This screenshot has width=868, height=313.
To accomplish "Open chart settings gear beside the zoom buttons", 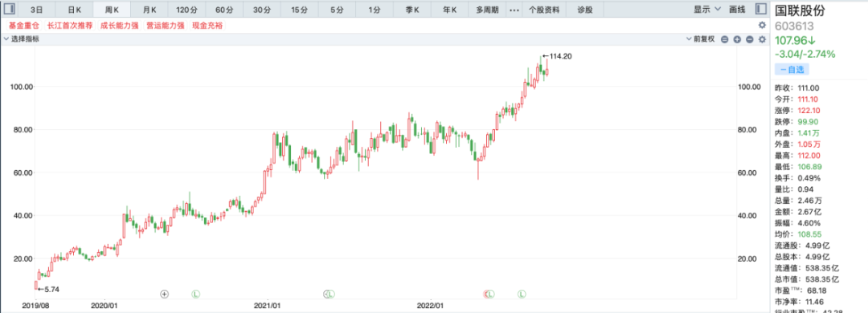I will pyautogui.click(x=762, y=39).
